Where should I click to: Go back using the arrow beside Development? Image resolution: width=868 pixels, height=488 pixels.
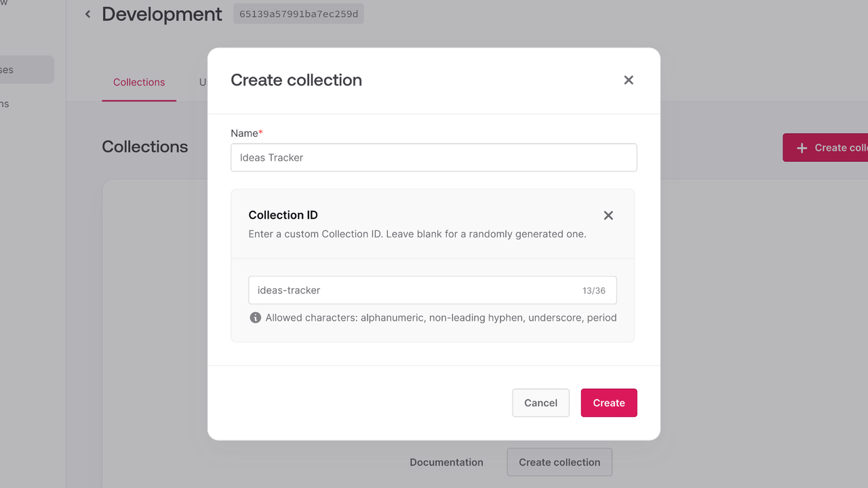coord(87,14)
